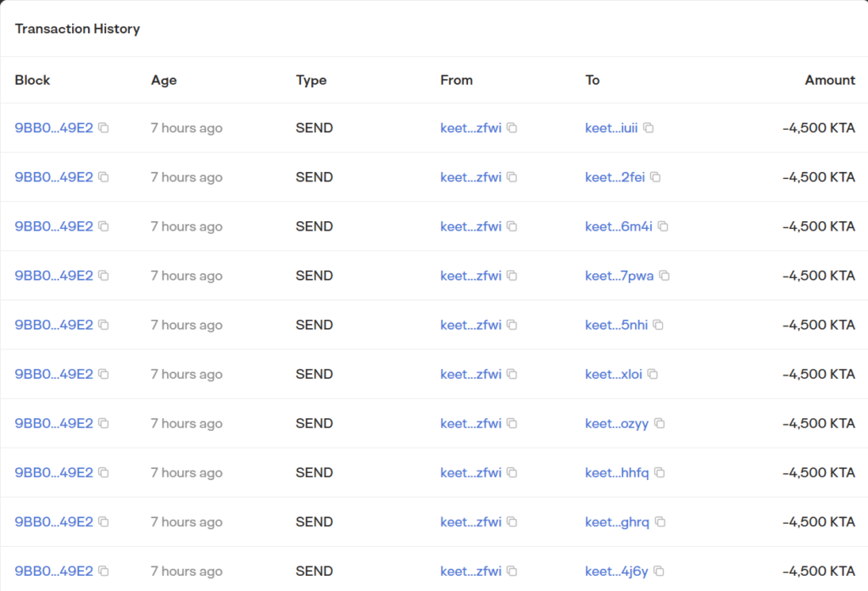868x591 pixels.
Task: Copy block hash in keet...iuii row
Action: 103,128
